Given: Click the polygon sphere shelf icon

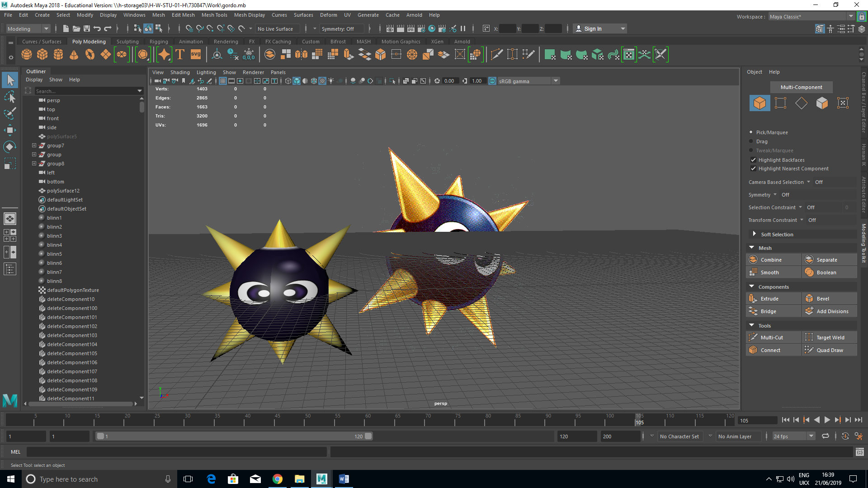Looking at the screenshot, I should point(27,55).
